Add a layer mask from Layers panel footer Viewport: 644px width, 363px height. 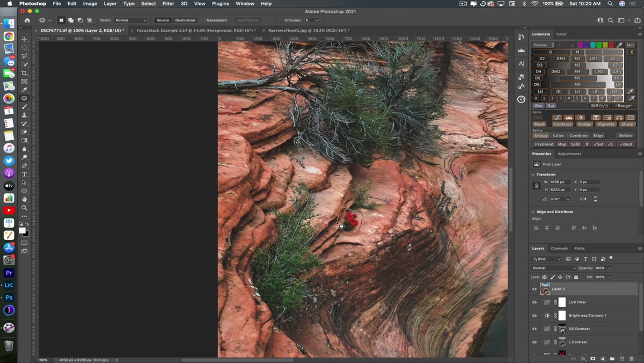(x=592, y=358)
